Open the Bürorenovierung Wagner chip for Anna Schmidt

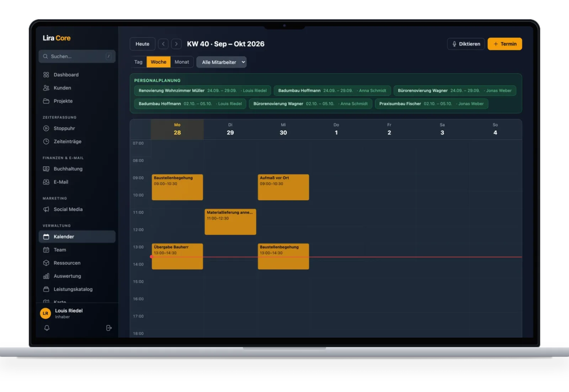click(310, 104)
